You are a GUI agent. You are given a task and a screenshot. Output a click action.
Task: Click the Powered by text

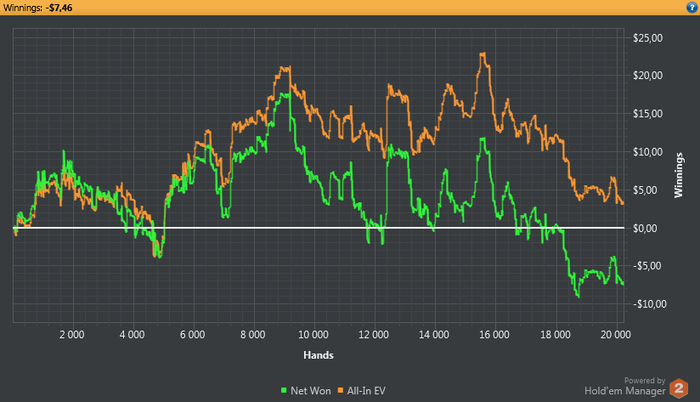coord(645,381)
